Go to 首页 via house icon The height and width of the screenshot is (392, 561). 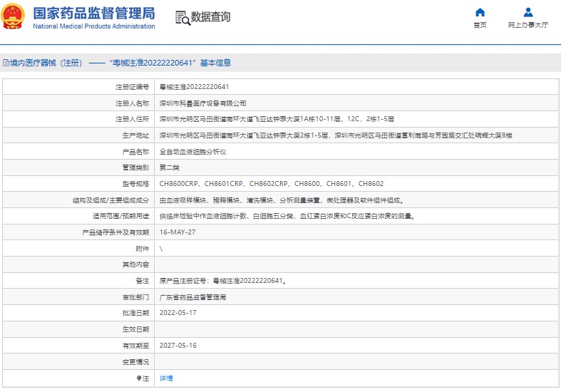coord(480,13)
